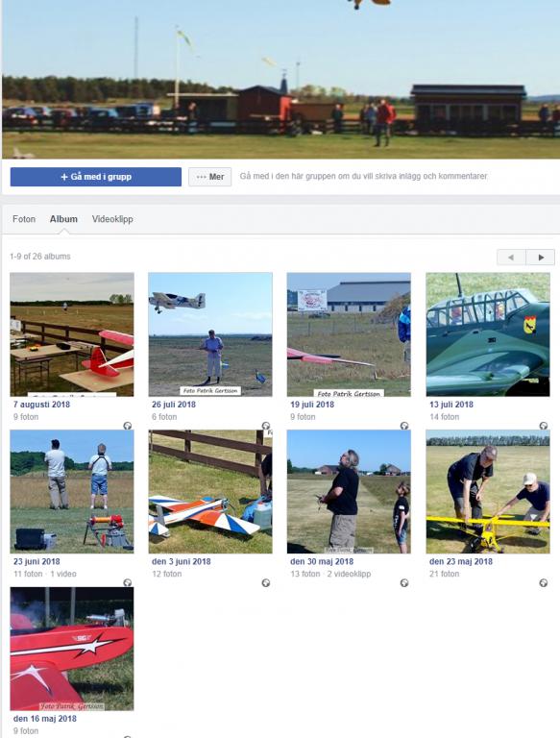Select the Album tab
Image resolution: width=560 pixels, height=738 pixels.
(x=63, y=219)
